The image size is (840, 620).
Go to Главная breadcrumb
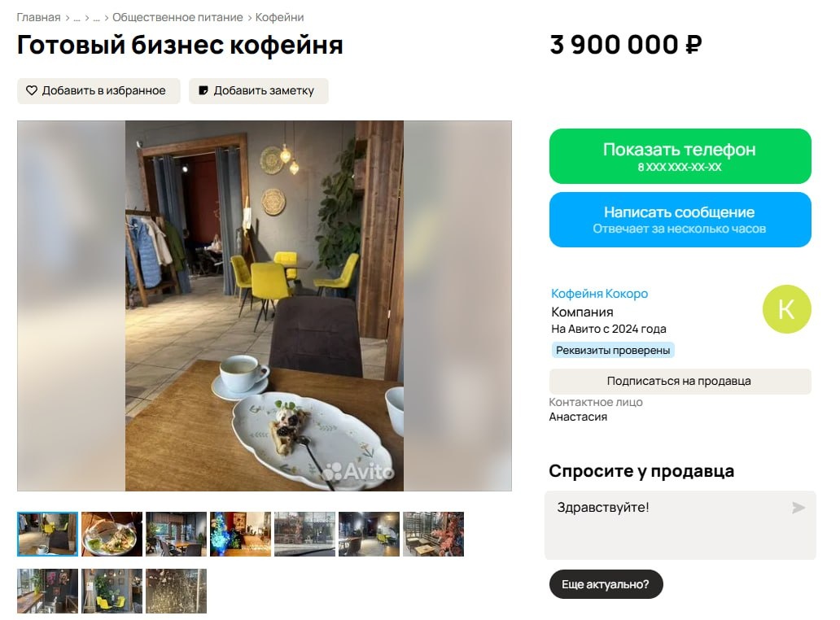click(x=38, y=17)
